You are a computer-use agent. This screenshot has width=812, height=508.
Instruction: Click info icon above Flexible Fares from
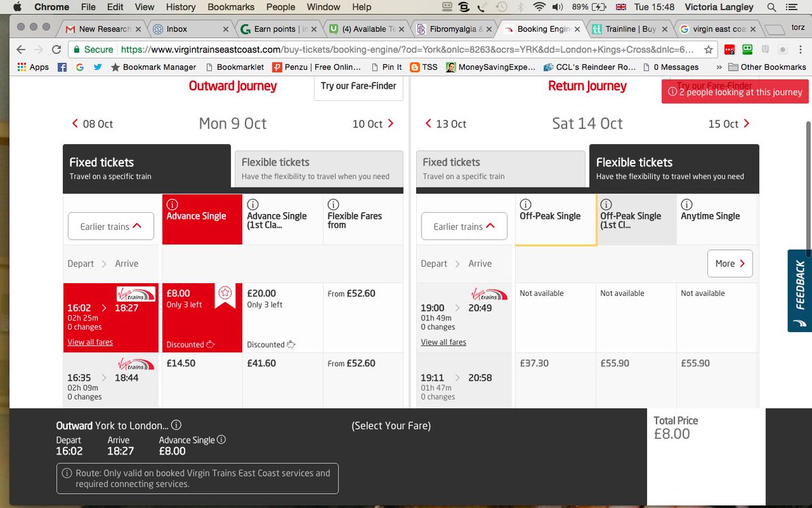(x=333, y=205)
